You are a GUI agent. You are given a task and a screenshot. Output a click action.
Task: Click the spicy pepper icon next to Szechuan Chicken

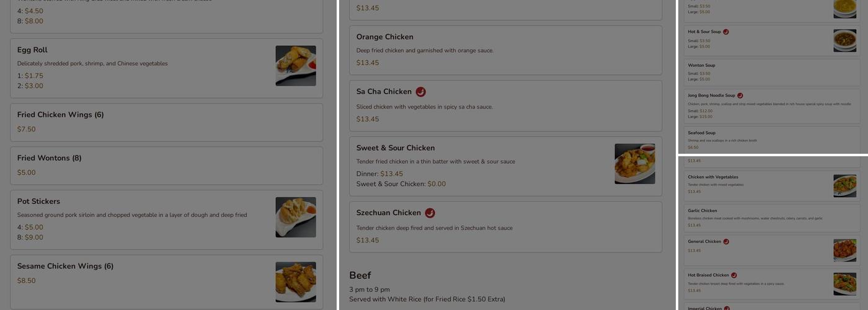430,213
